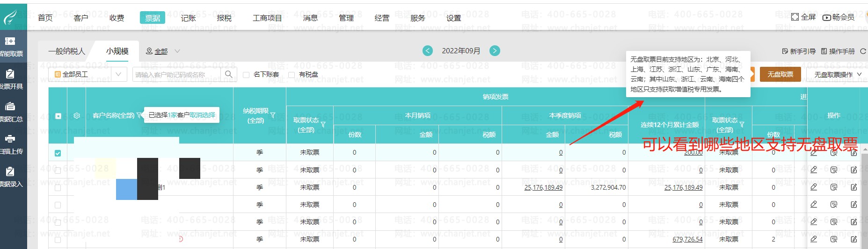Click the magnifier search icon
The width and height of the screenshot is (868, 249).
pyautogui.click(x=228, y=74)
